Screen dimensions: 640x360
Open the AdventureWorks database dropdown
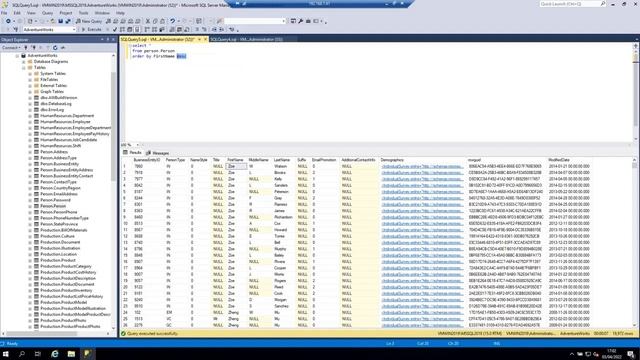tap(49, 29)
